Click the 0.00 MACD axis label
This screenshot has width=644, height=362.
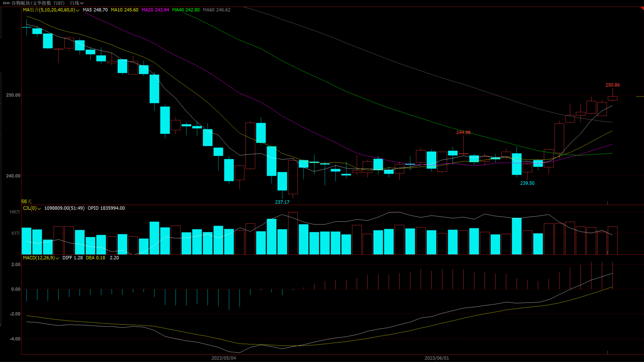click(x=16, y=289)
